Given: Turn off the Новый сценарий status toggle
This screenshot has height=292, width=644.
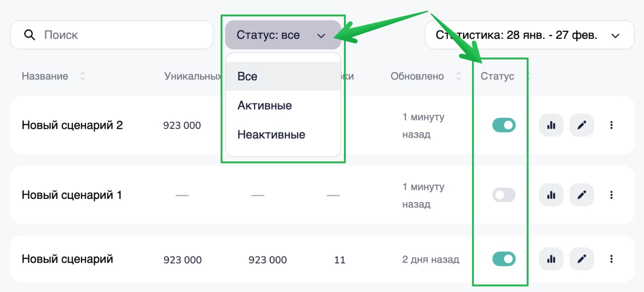Looking at the screenshot, I should [504, 259].
